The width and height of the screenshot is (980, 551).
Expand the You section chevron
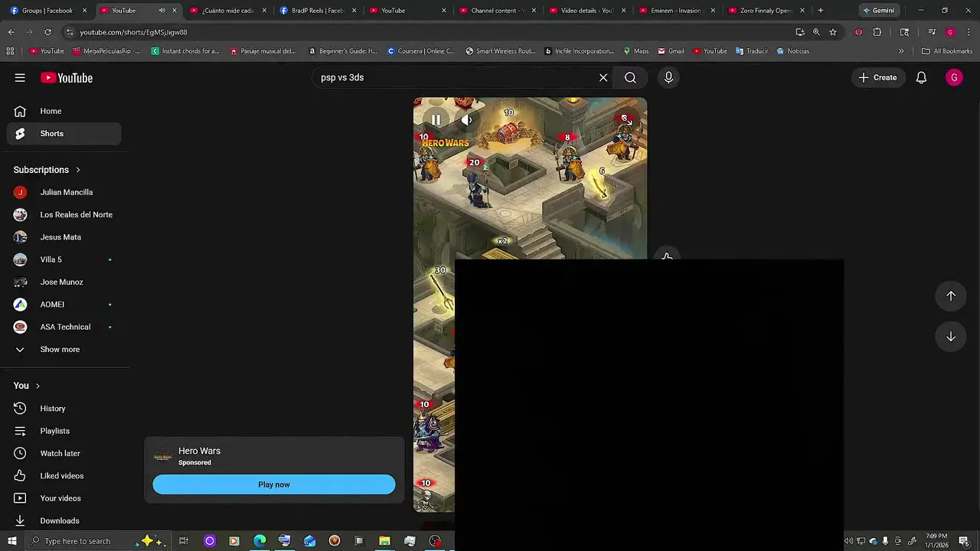38,386
